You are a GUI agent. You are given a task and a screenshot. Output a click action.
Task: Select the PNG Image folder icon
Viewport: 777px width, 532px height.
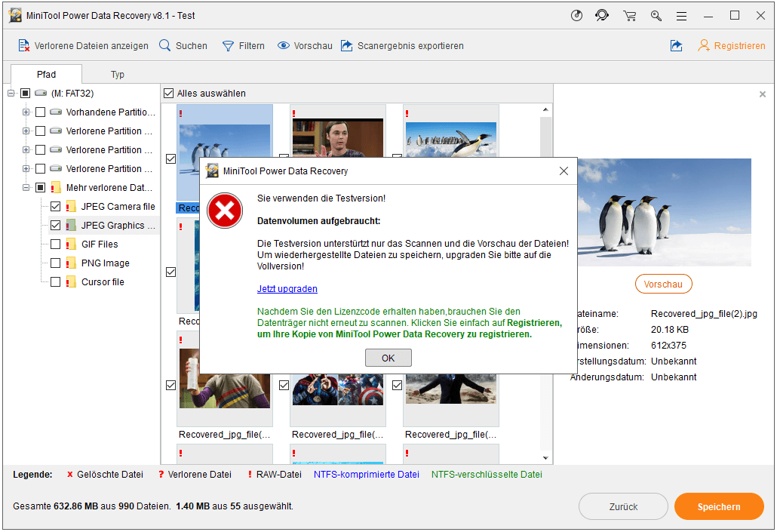pos(71,263)
